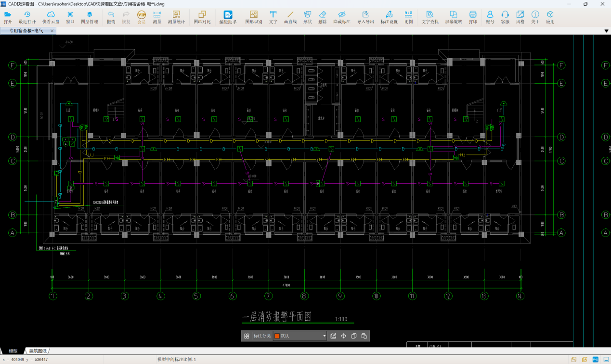Click the 屏幕旋转 screen rotate icon
The height and width of the screenshot is (364, 611).
[x=453, y=17]
